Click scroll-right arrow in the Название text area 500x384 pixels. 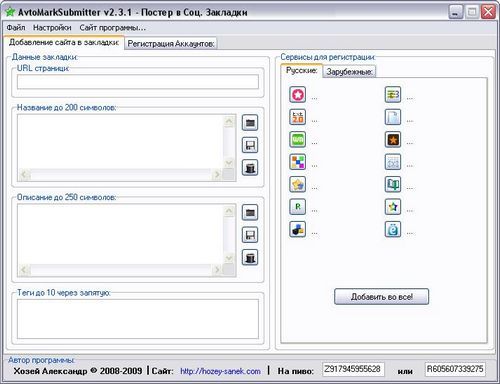click(x=217, y=175)
